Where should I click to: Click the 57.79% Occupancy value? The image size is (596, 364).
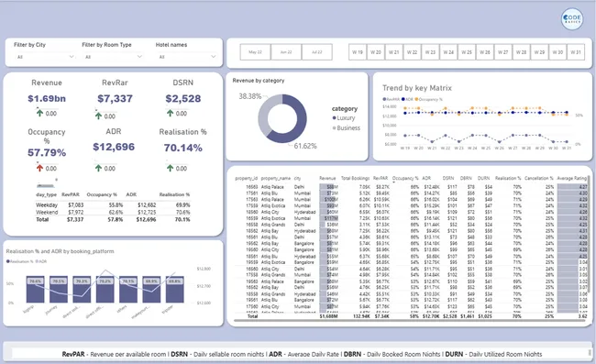point(47,152)
